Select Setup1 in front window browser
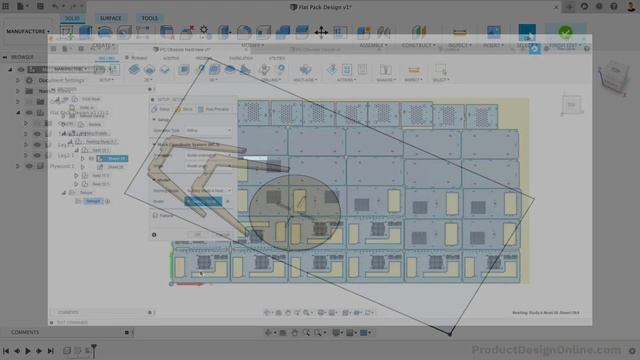This screenshot has height=360, width=640. [93, 201]
